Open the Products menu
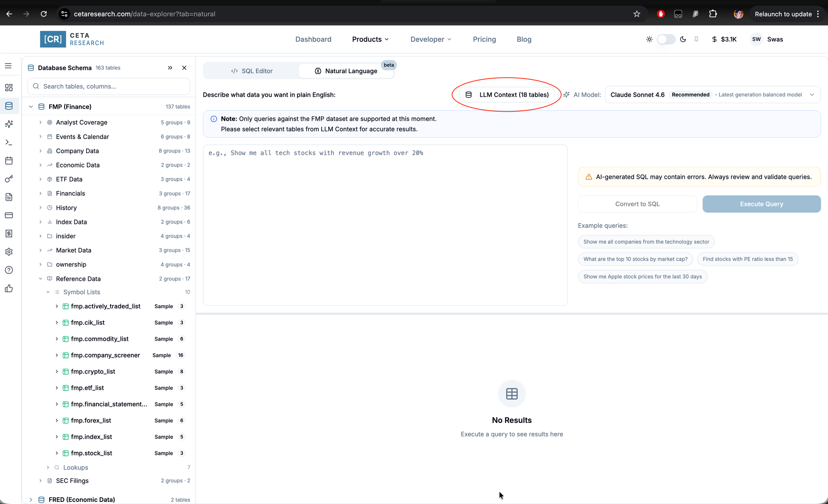Viewport: 828px width, 504px height. [x=370, y=39]
